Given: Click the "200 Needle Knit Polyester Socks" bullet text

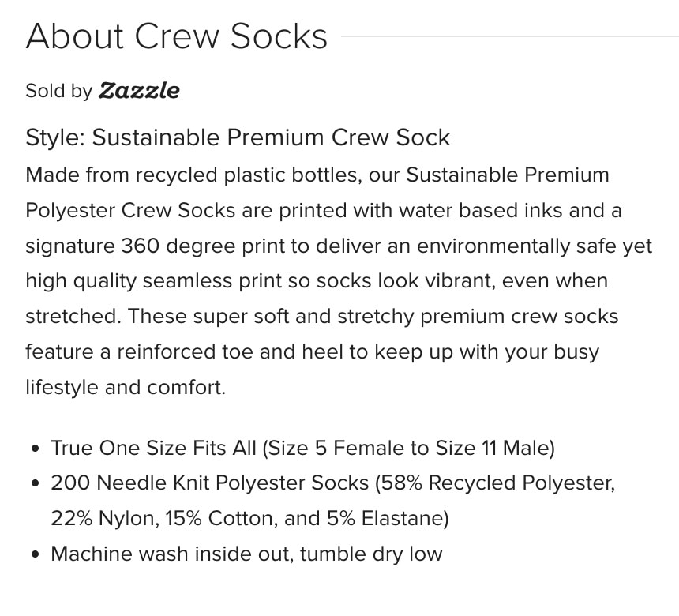Looking at the screenshot, I should pos(210,483).
